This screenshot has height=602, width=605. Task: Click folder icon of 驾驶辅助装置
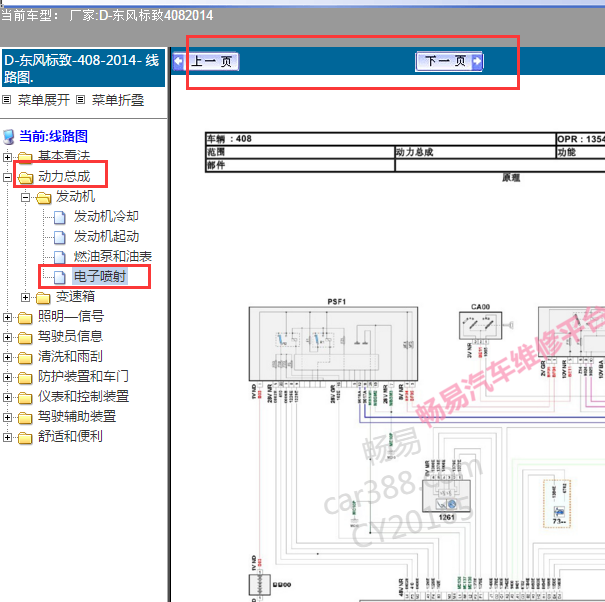(x=25, y=418)
